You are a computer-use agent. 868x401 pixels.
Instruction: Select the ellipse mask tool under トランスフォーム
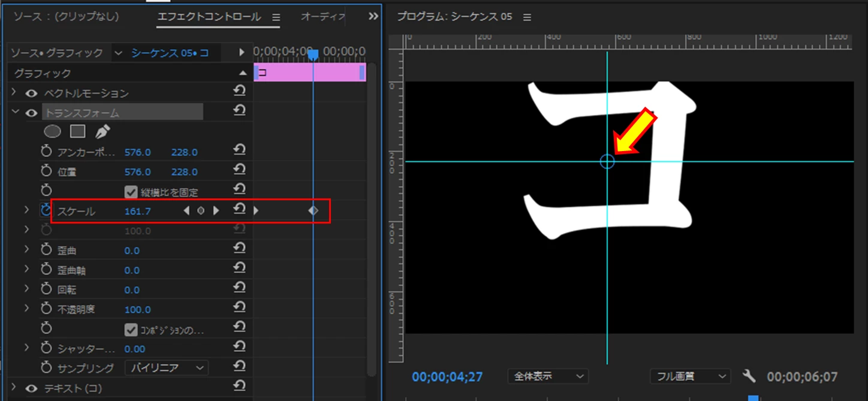(53, 131)
